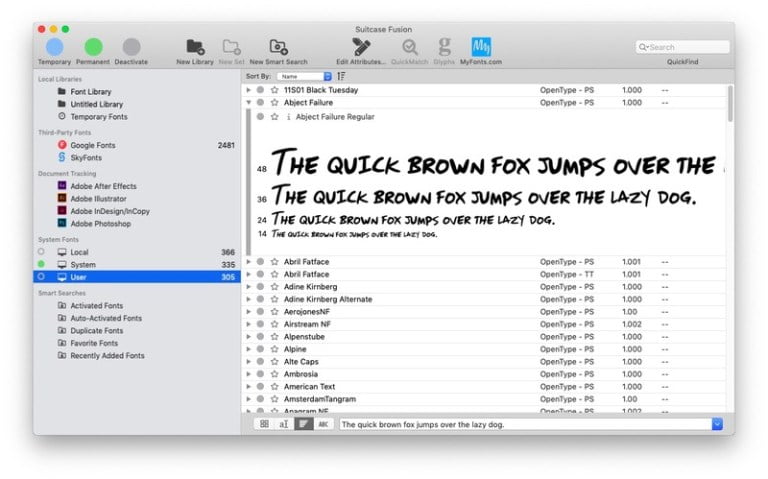This screenshot has width=768, height=479.
Task: Switch to QuickType preview view icon
Action: coord(284,424)
